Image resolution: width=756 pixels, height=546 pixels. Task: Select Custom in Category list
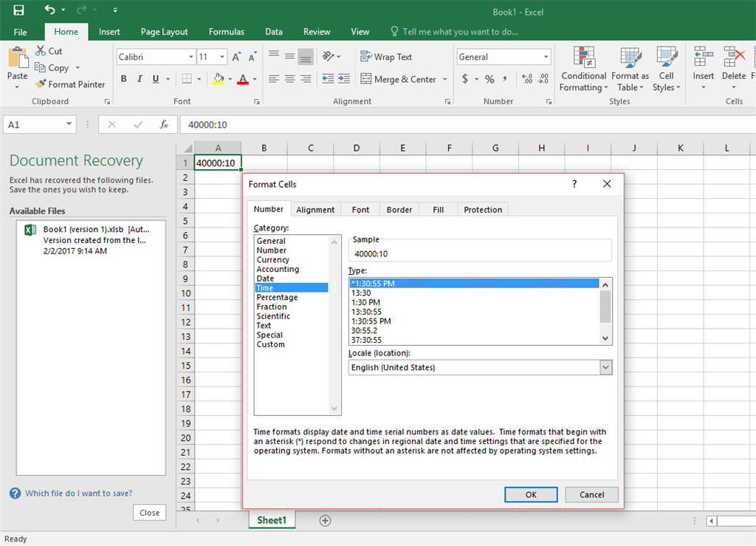coord(270,344)
